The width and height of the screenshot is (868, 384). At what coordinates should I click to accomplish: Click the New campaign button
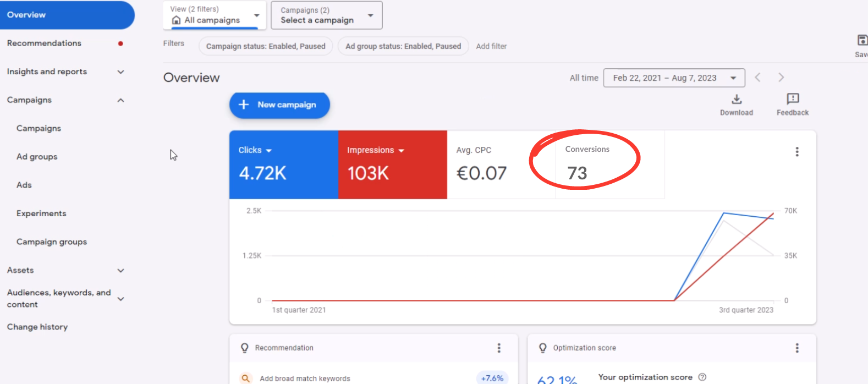coord(279,105)
